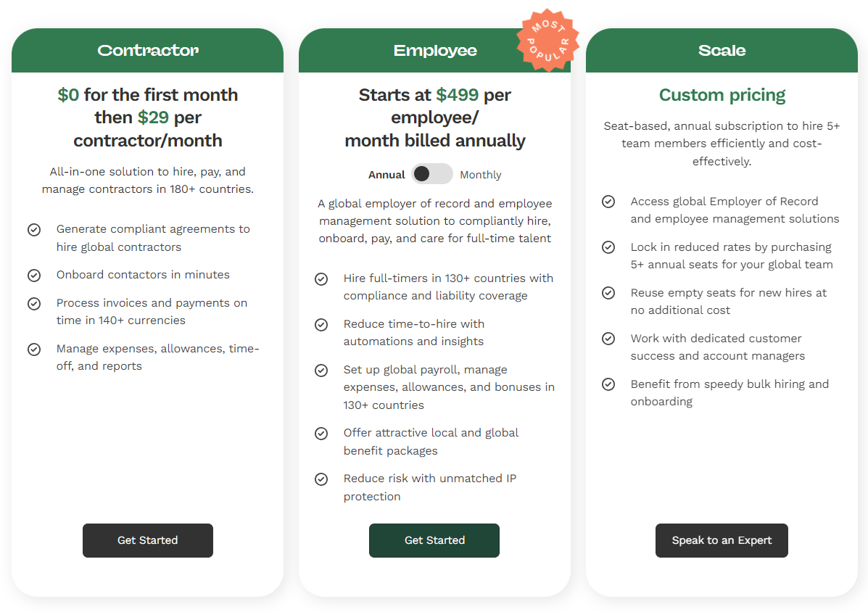The height and width of the screenshot is (612, 868).
Task: Click the Most Popular badge on Employee
Action: [548, 41]
